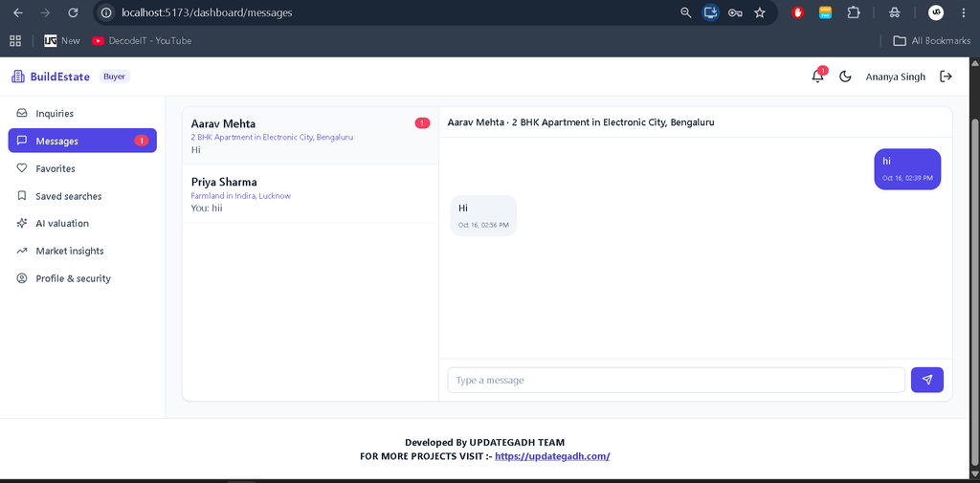Image resolution: width=980 pixels, height=483 pixels.
Task: Click the browser profile avatar
Action: [x=936, y=12]
